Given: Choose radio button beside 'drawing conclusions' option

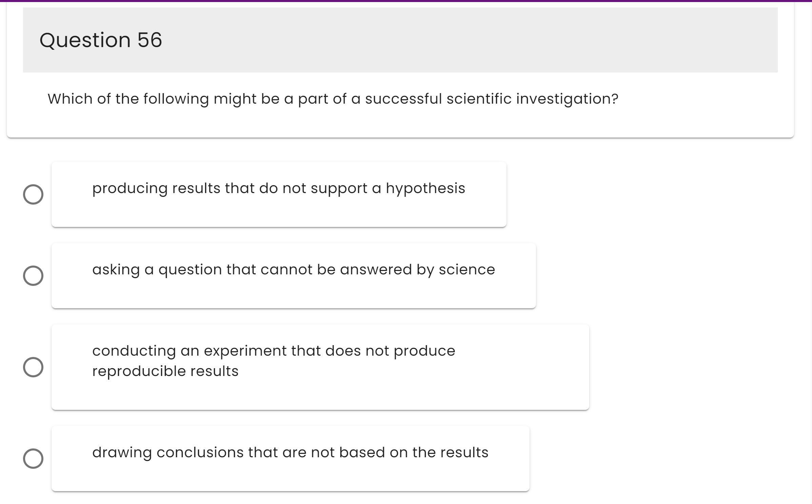Looking at the screenshot, I should (33, 459).
